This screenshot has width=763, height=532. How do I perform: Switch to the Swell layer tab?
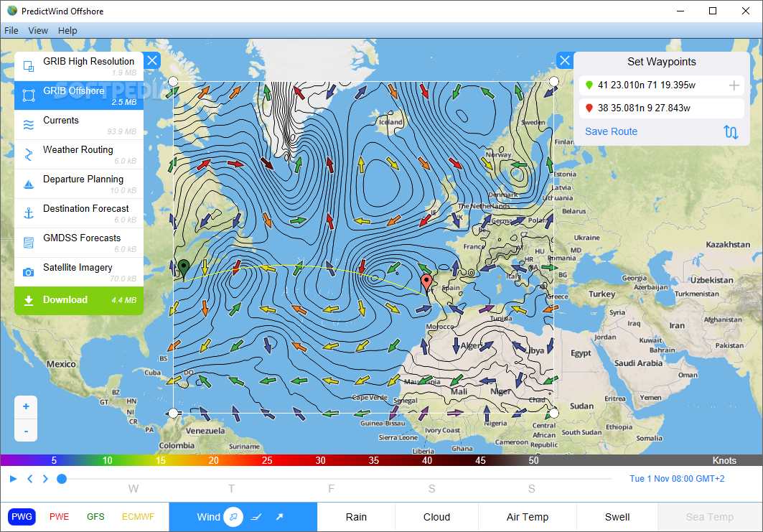pyautogui.click(x=617, y=517)
